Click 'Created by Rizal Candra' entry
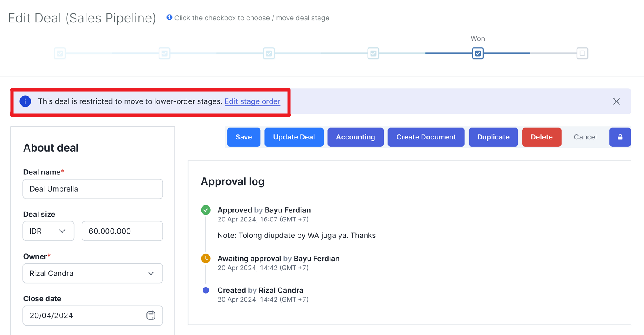The width and height of the screenshot is (644, 335). [260, 290]
